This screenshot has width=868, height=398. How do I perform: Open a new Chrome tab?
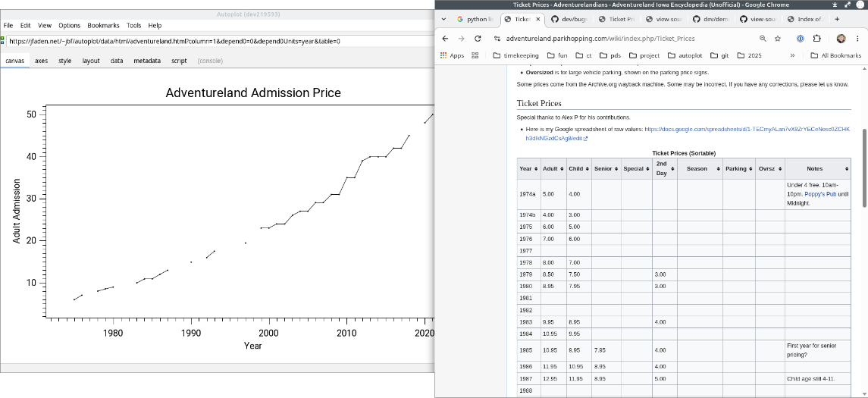pos(837,19)
